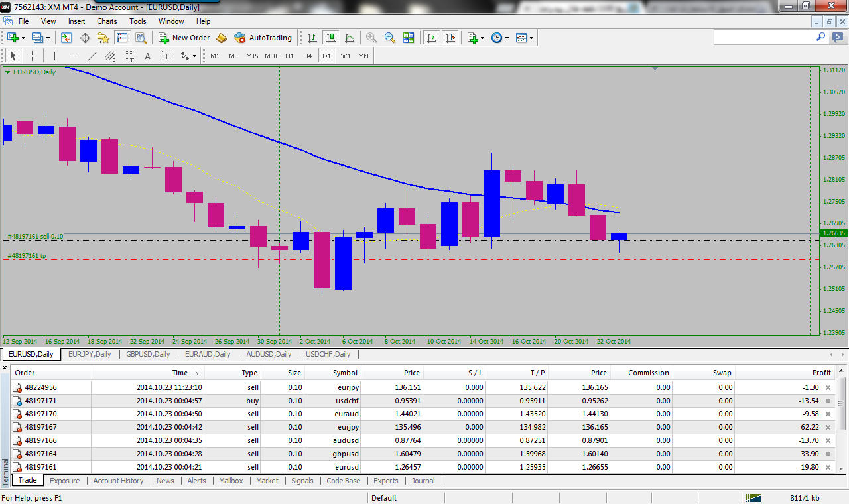The height and width of the screenshot is (504, 849).
Task: Select the Text Label tool
Action: pos(166,56)
